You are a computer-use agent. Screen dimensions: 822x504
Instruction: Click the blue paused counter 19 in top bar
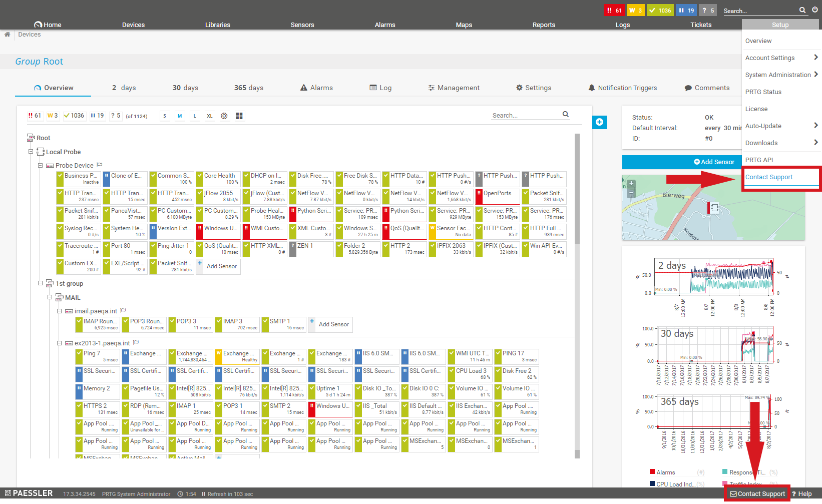(686, 10)
